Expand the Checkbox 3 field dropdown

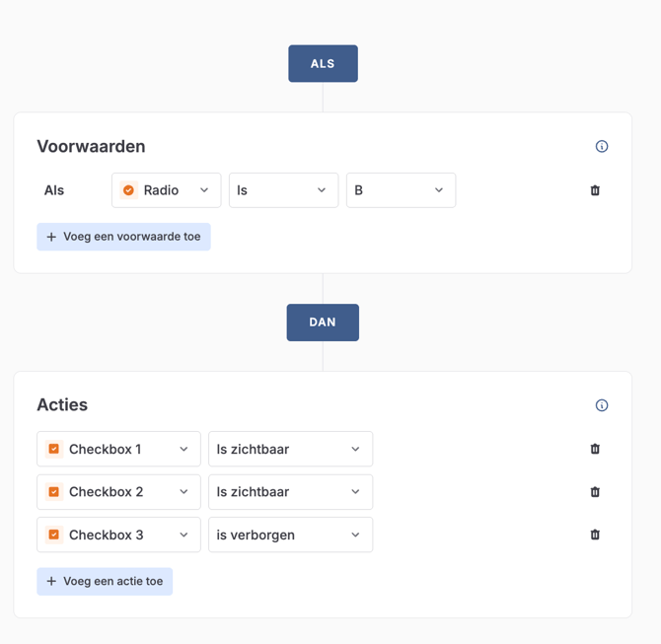coord(118,535)
